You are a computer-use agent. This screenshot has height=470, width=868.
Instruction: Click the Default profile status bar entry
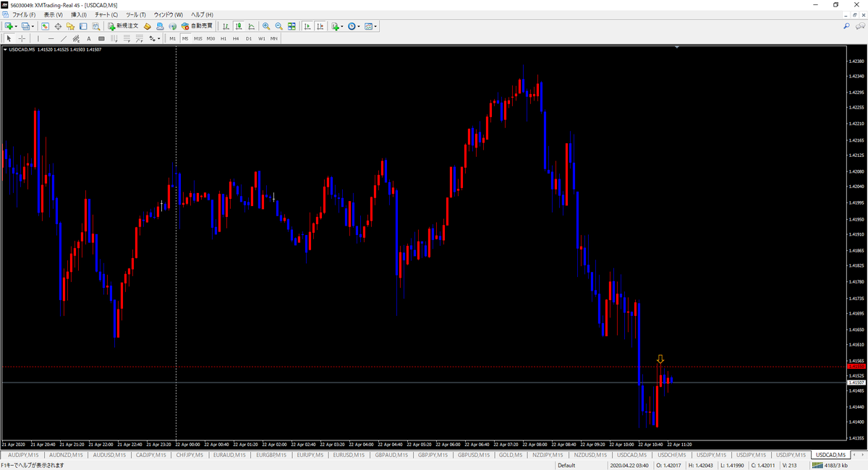566,465
